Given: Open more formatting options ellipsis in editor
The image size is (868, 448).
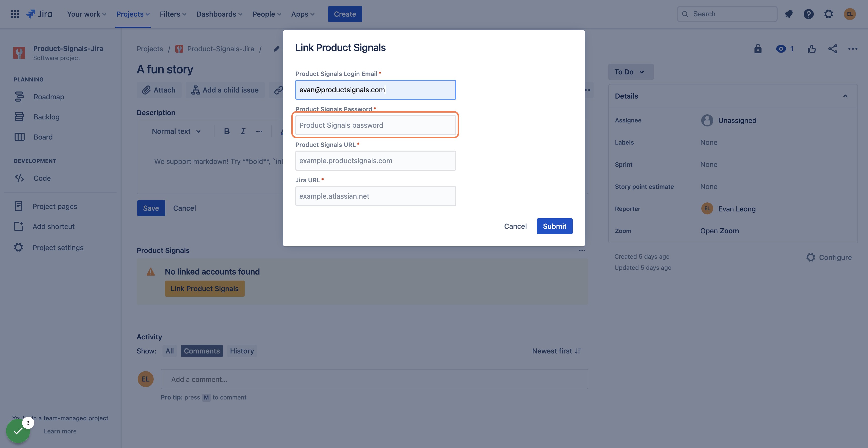Looking at the screenshot, I should coord(259,131).
